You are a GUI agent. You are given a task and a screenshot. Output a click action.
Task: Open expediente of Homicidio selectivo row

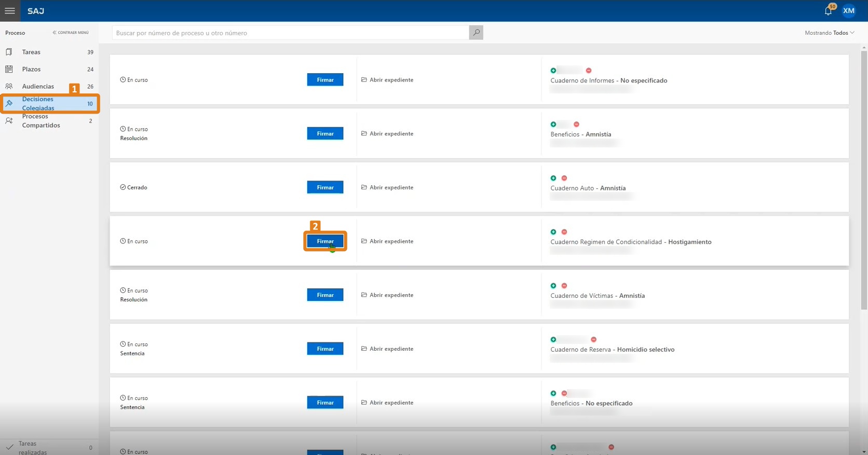tap(387, 349)
